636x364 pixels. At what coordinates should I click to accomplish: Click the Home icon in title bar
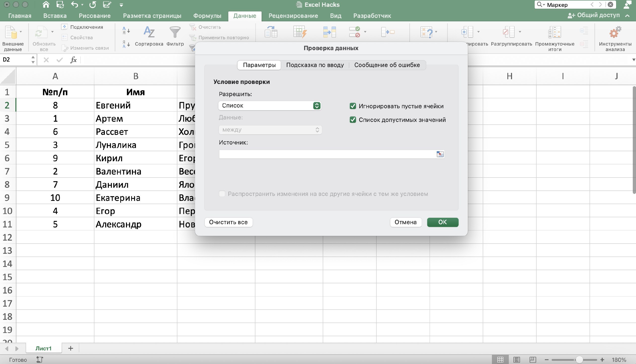click(x=46, y=4)
